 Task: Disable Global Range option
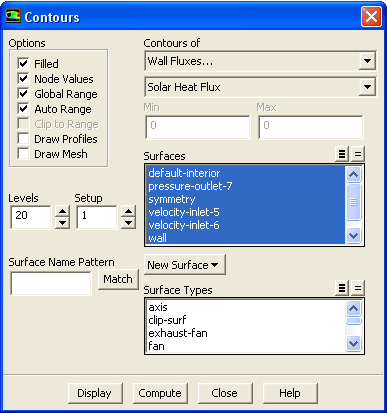click(23, 94)
